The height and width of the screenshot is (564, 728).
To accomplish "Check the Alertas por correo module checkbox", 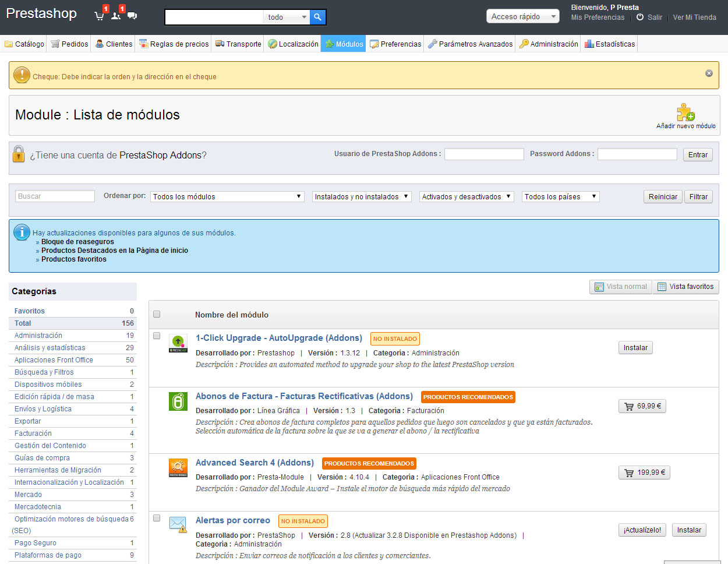I will tap(157, 518).
